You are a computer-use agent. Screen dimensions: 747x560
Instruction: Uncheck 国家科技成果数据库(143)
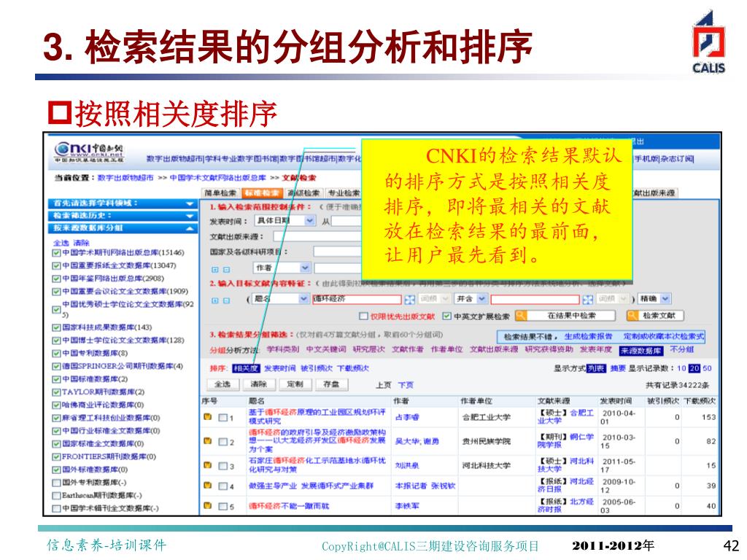click(57, 327)
